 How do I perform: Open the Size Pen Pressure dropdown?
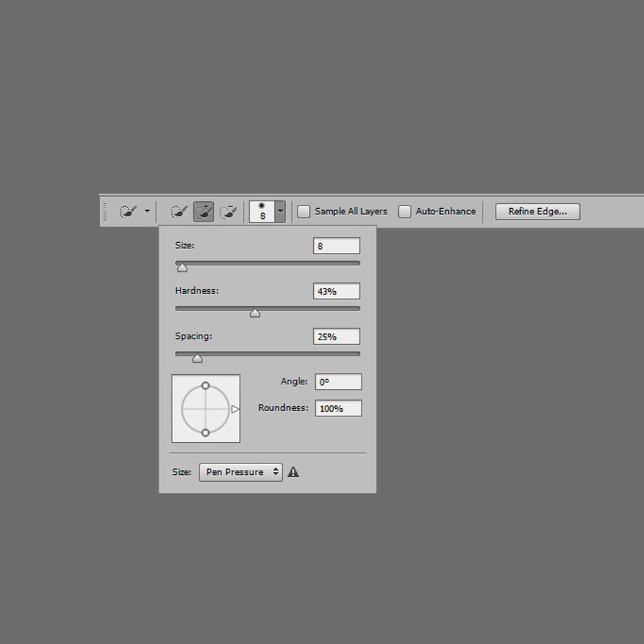[241, 472]
